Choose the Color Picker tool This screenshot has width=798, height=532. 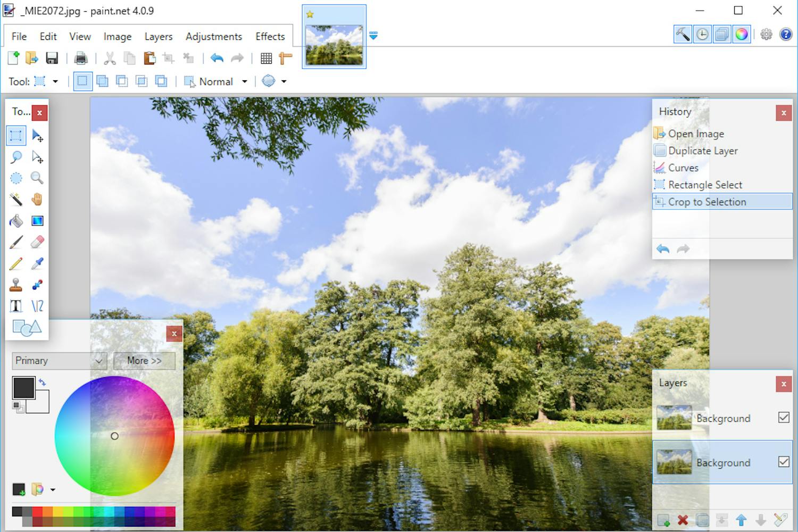click(x=37, y=263)
